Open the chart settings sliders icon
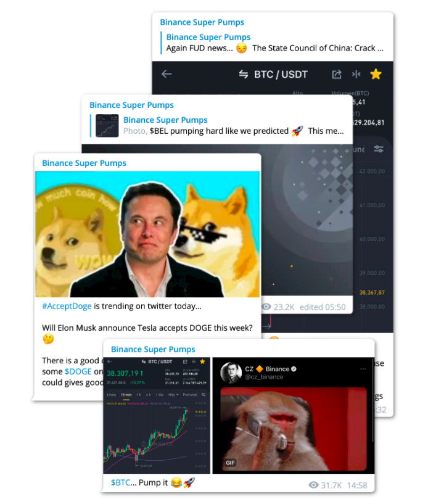Screen dimensions: 428x504 click(379, 149)
